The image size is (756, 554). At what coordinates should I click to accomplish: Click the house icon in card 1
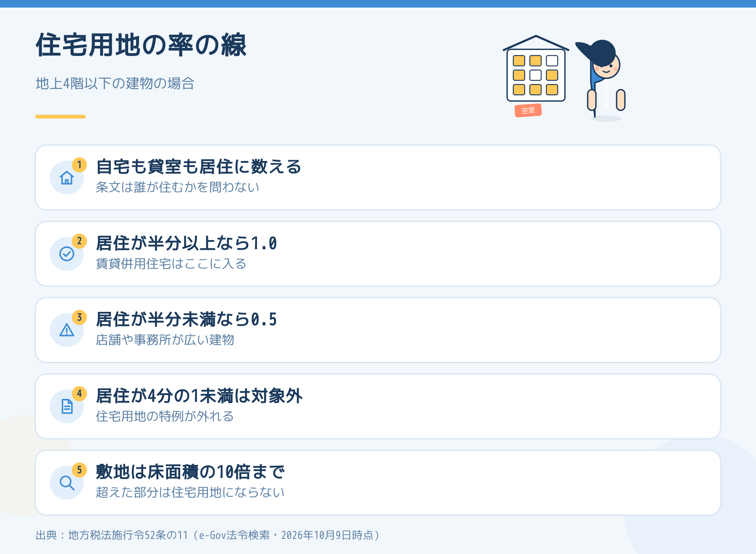point(67,178)
